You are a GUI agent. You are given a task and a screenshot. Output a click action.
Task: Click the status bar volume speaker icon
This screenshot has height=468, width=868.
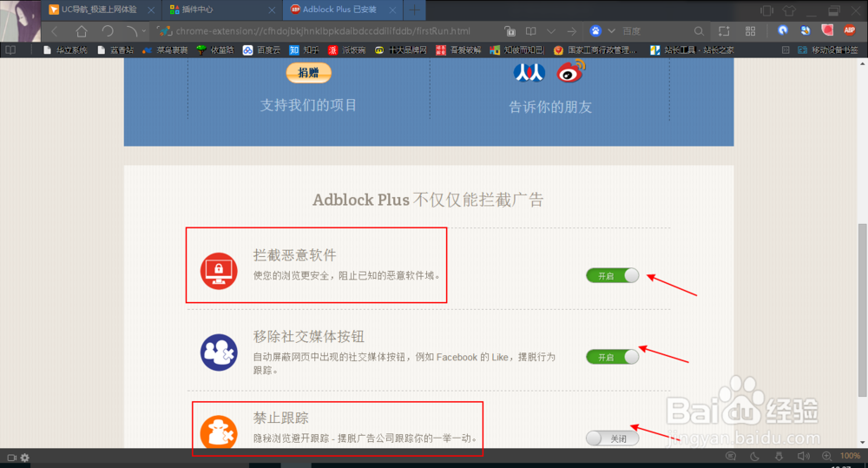click(803, 457)
